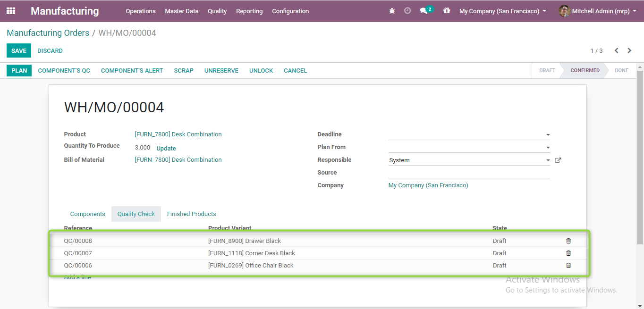Open Product Desk Combination link

pos(178,134)
